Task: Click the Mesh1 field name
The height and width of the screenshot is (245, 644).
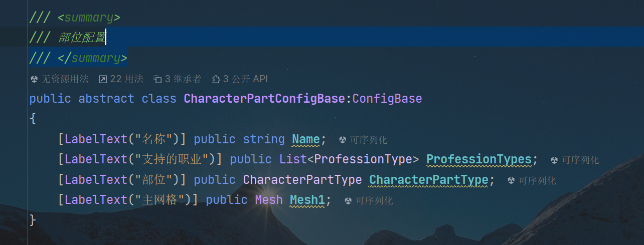Action: tap(307, 200)
